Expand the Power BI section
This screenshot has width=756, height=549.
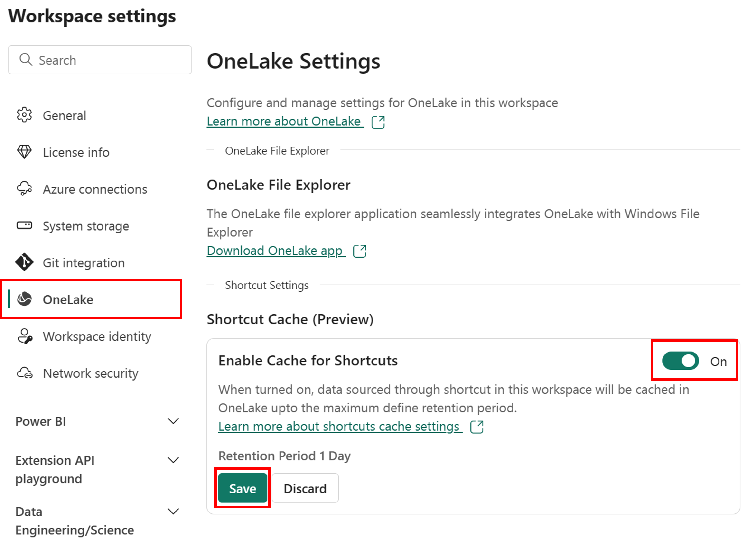click(x=173, y=421)
